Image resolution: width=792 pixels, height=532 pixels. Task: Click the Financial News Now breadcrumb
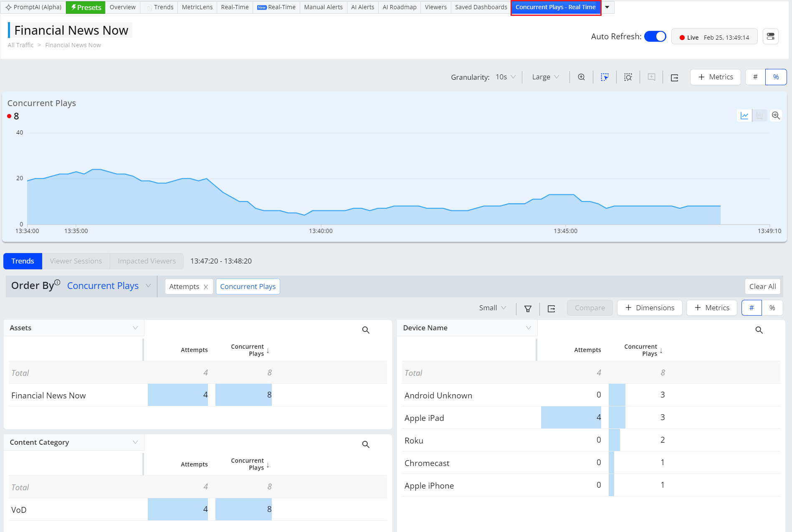point(73,45)
